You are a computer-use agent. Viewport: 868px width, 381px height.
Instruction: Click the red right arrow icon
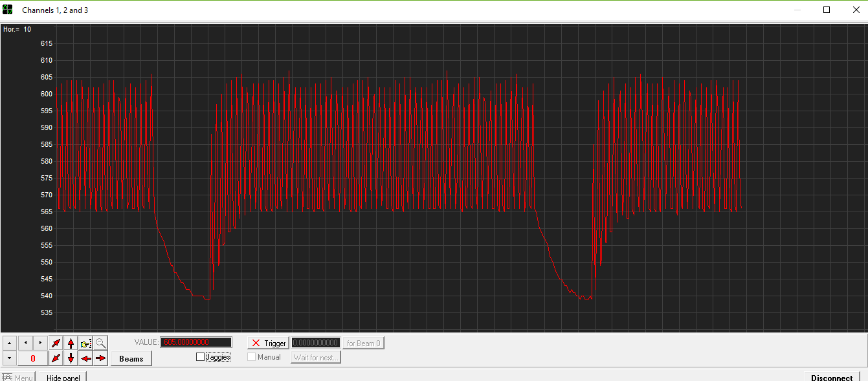coord(101,358)
